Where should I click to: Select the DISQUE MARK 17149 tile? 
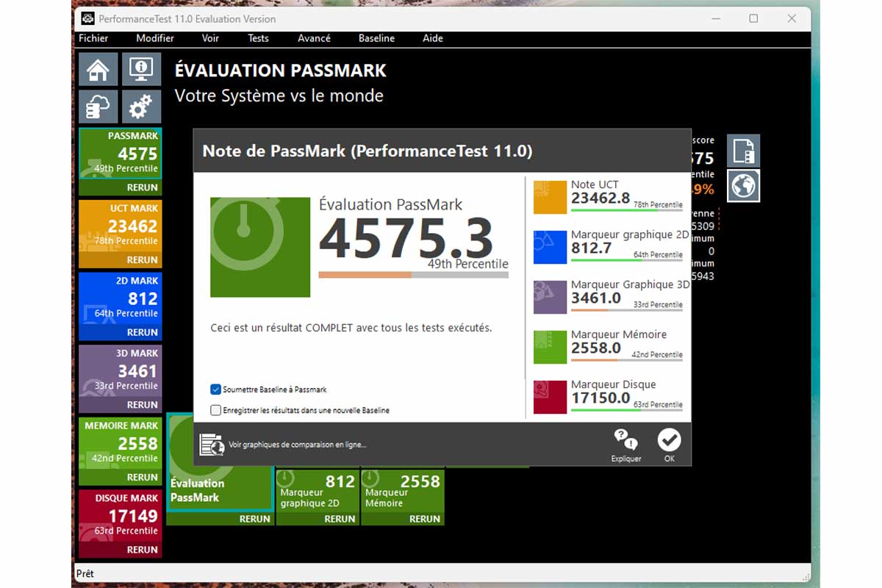pos(121,516)
